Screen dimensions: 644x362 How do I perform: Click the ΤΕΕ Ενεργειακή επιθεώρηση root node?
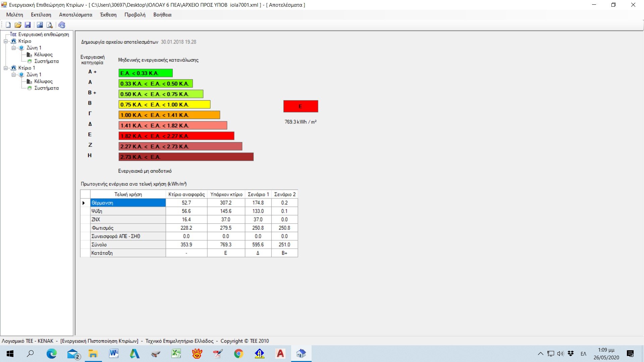point(39,35)
